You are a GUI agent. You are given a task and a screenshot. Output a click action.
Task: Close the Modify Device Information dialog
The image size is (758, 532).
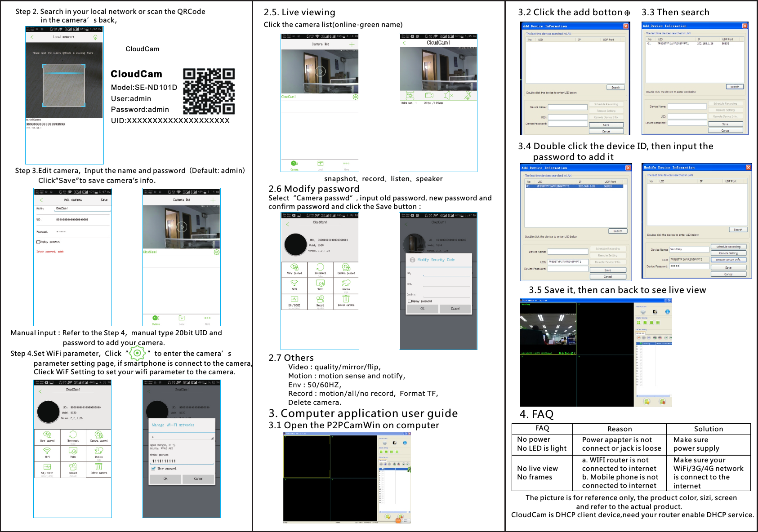pyautogui.click(x=749, y=168)
